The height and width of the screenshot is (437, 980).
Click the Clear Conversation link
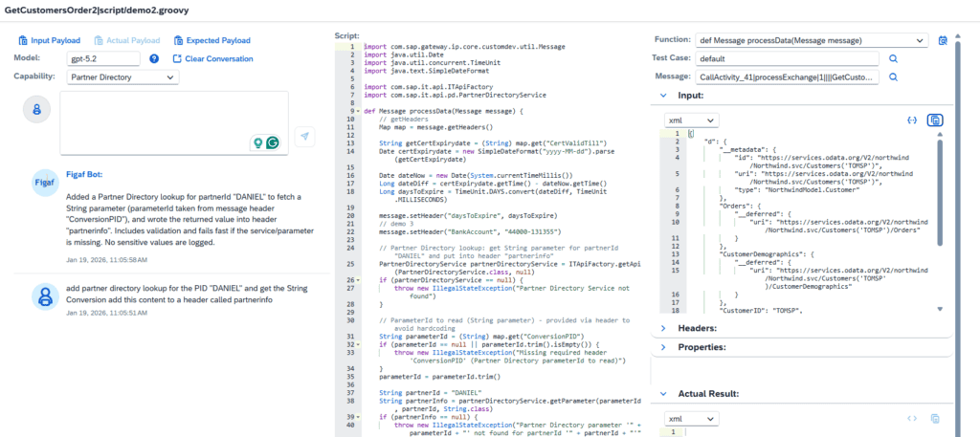tap(219, 58)
